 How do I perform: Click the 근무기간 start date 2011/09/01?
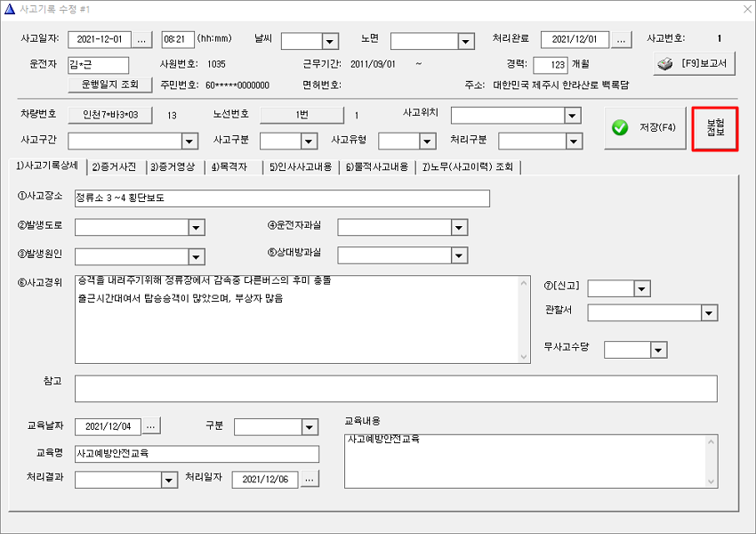tap(373, 64)
